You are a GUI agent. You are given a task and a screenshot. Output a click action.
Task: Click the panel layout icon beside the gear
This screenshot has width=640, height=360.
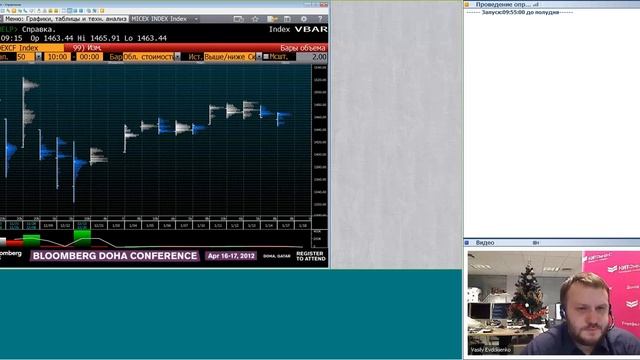[x=287, y=19]
